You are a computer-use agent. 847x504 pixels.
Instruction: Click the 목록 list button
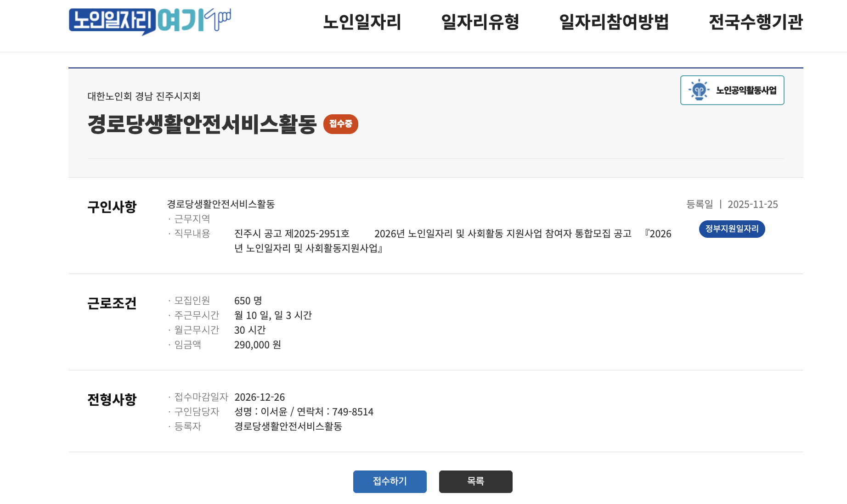[475, 482]
